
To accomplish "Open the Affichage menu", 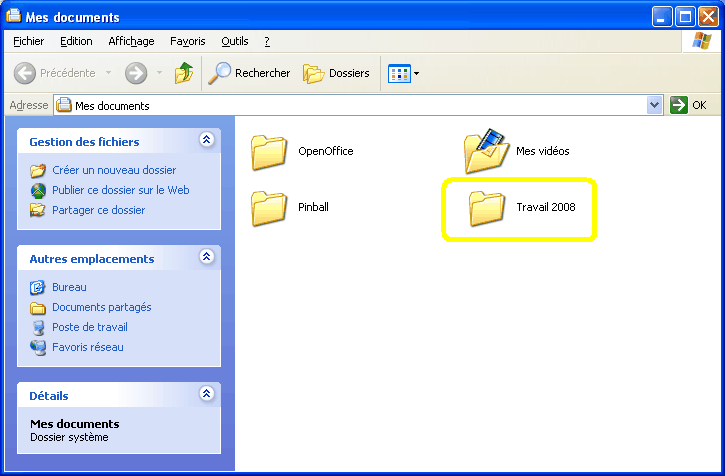I will (x=131, y=41).
